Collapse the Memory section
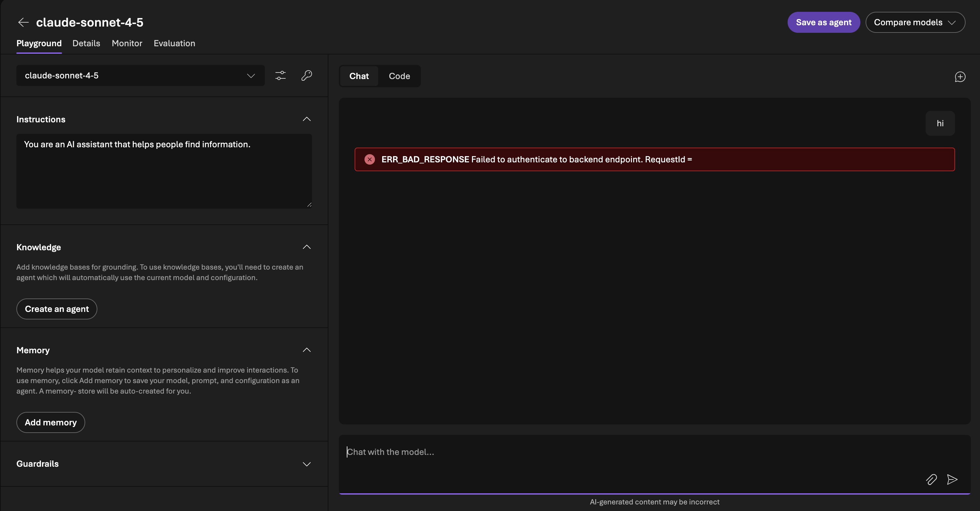The image size is (980, 511). pyautogui.click(x=307, y=350)
